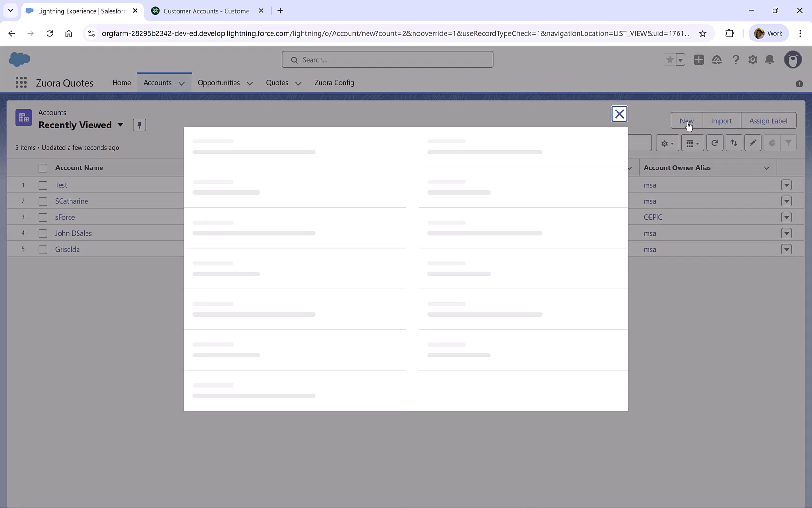Click the Setup gear icon
The width and height of the screenshot is (812, 508).
(752, 60)
